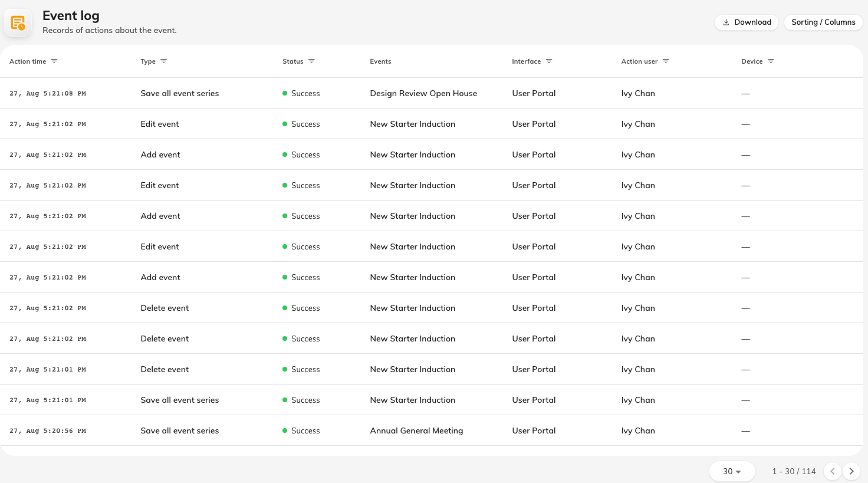
Task: Click the Action user header text
Action: click(639, 61)
